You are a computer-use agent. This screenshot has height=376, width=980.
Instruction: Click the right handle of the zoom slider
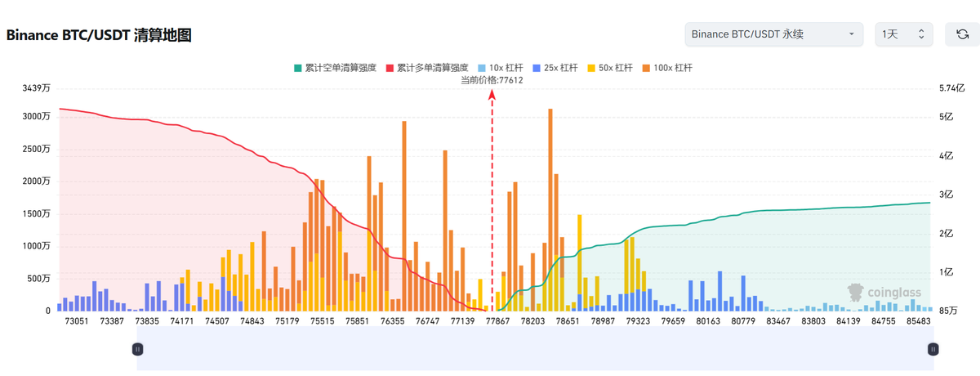933,349
